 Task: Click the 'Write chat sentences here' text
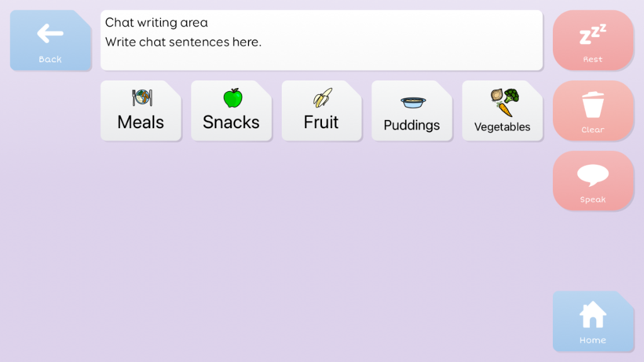coord(183,42)
